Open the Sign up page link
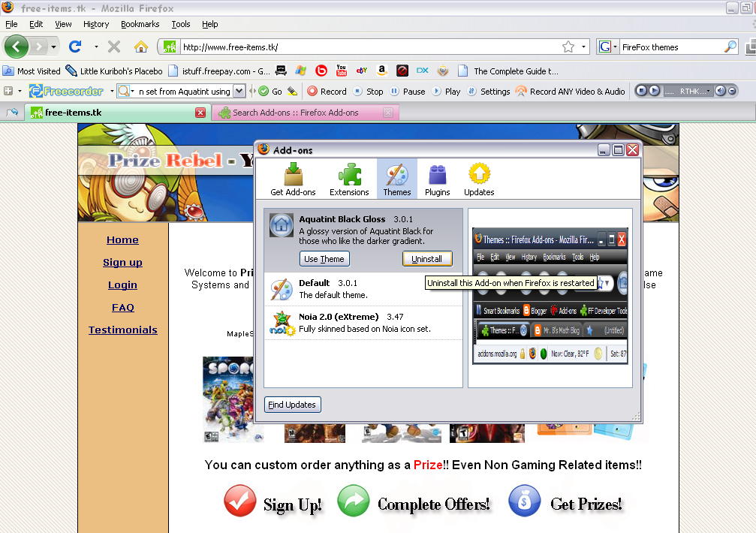This screenshot has width=756, height=533. coord(122,262)
